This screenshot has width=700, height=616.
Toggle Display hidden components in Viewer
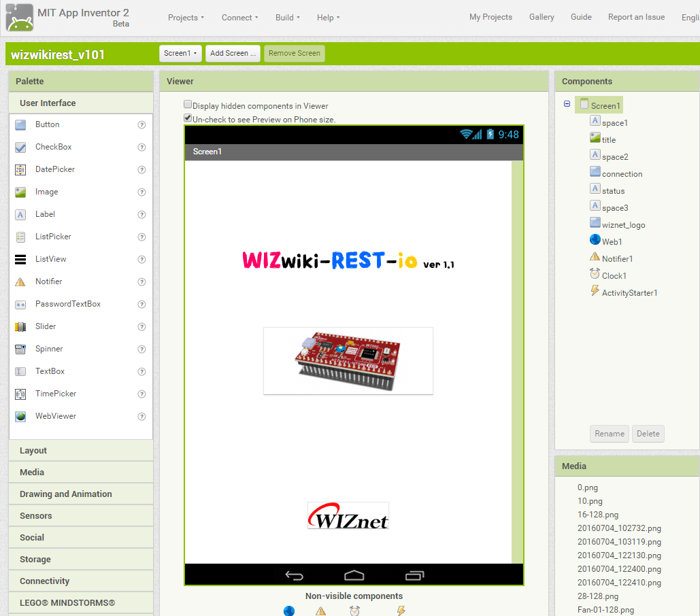[x=188, y=105]
